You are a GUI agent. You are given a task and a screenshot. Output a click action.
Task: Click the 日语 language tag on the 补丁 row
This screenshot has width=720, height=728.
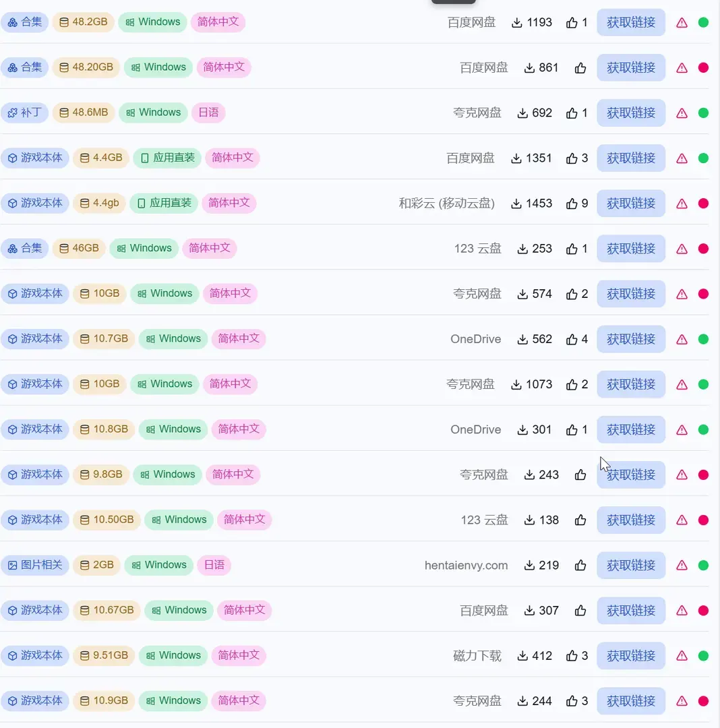pos(208,113)
